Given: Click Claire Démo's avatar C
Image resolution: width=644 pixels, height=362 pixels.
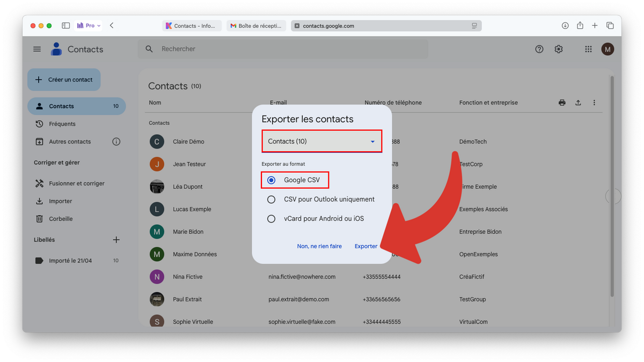Looking at the screenshot, I should 157,142.
